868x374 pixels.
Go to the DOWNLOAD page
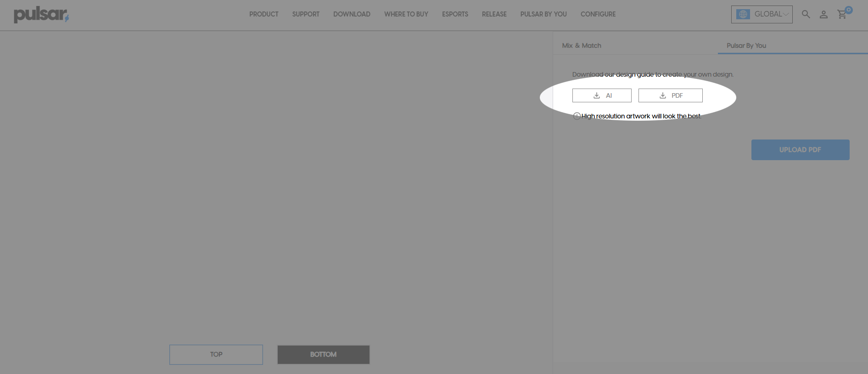352,14
